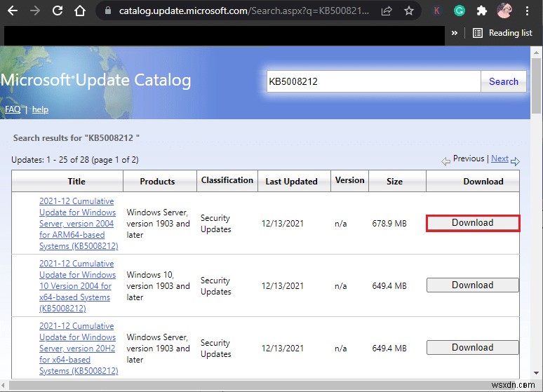
Task: Open Windows 10 Version 2004 x64 update link
Action: click(77, 286)
